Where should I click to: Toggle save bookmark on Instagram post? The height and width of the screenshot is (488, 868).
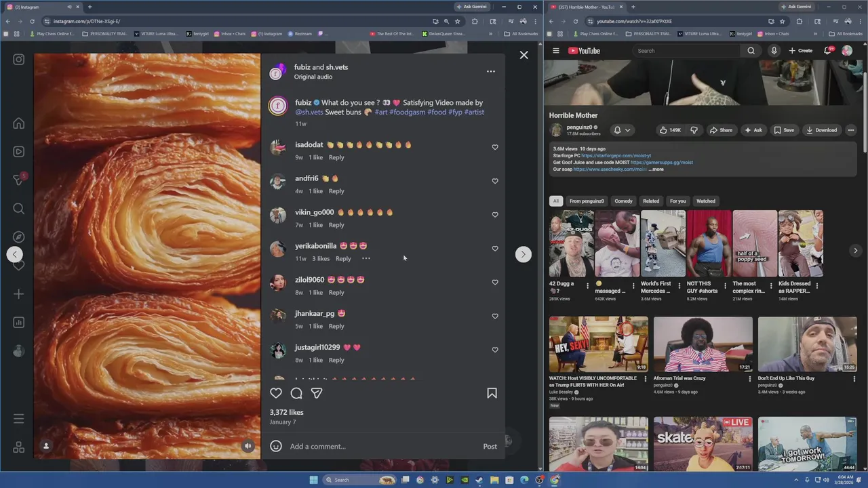(492, 393)
